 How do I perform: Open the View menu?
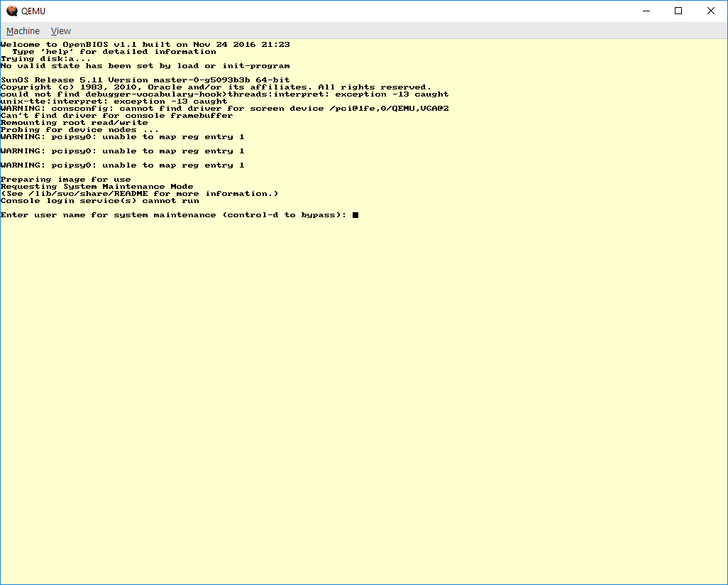click(x=61, y=31)
